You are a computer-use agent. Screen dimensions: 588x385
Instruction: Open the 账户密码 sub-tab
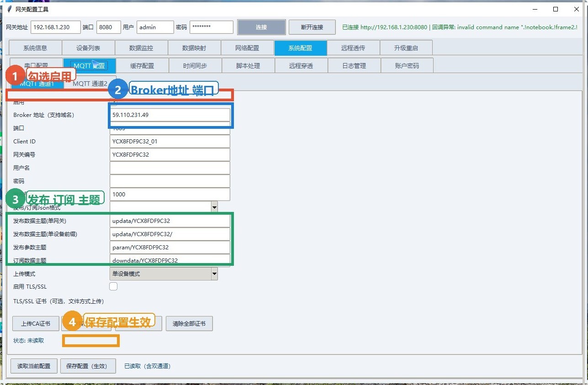407,65
